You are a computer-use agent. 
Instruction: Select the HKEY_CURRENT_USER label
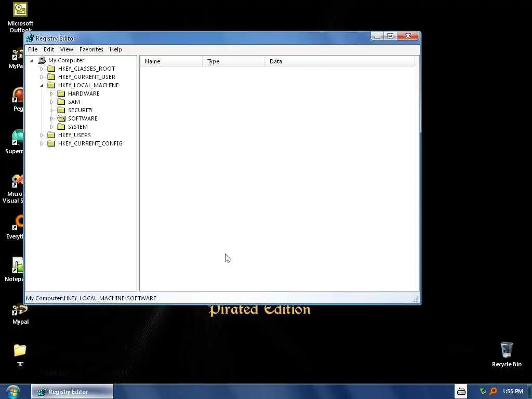[x=87, y=77]
